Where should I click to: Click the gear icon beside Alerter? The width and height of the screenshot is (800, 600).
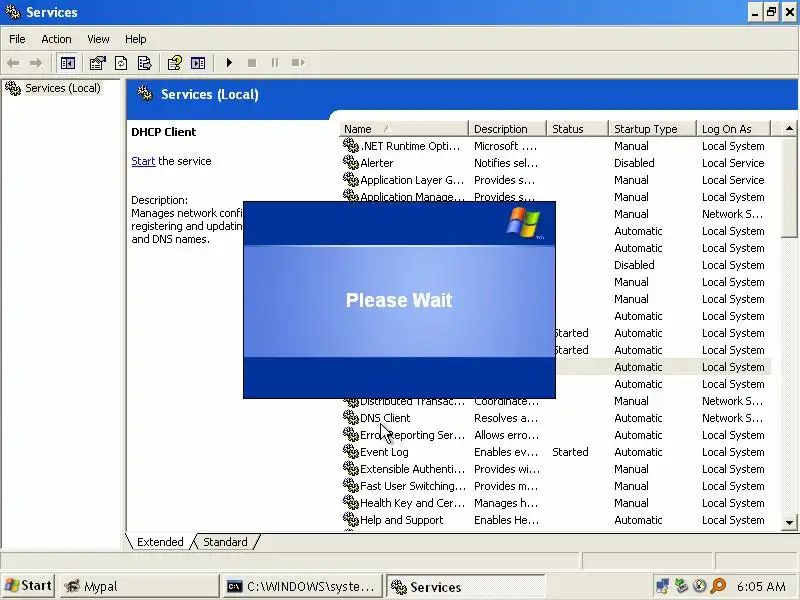coord(351,162)
